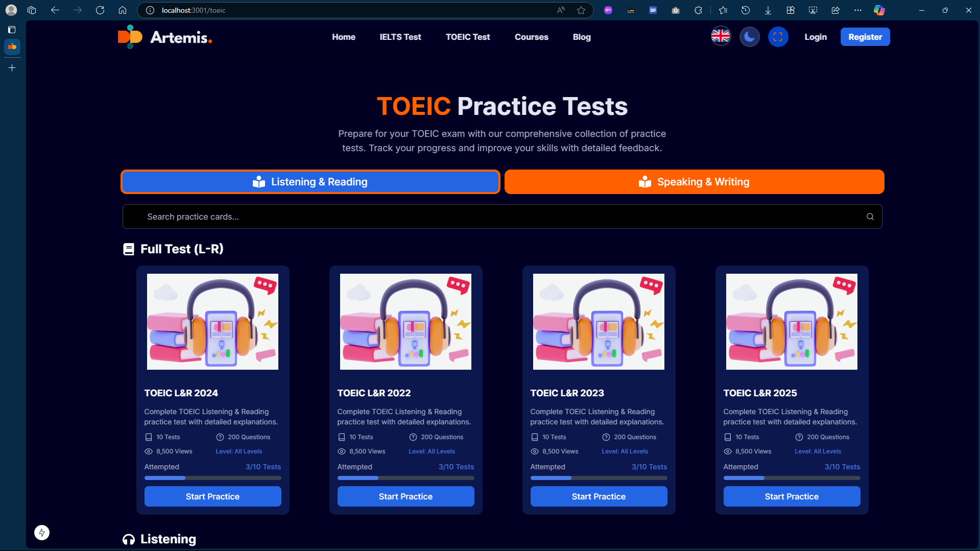The image size is (980, 551).
Task: Open the Courses nav item
Action: point(532,37)
